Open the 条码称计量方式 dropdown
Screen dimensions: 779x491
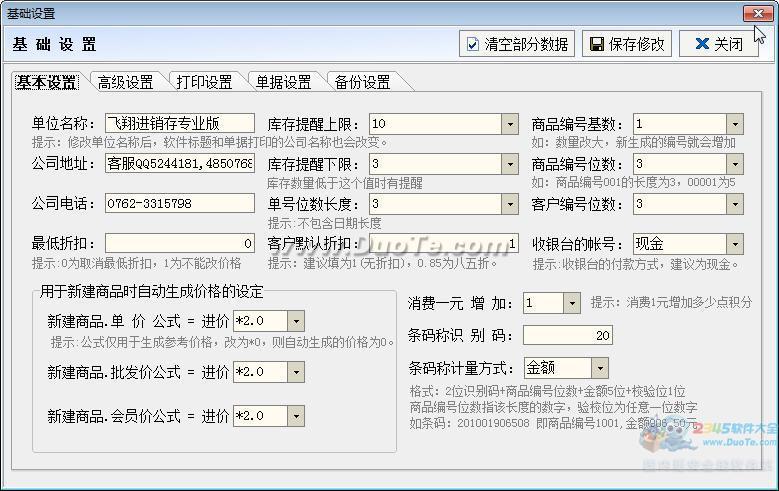(599, 368)
